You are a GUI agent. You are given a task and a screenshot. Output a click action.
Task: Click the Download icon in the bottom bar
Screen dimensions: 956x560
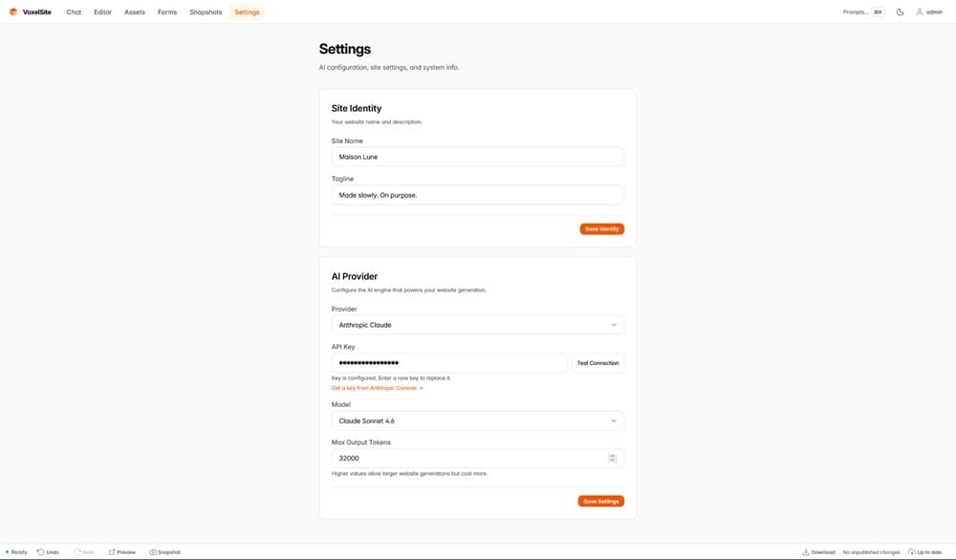(x=806, y=552)
